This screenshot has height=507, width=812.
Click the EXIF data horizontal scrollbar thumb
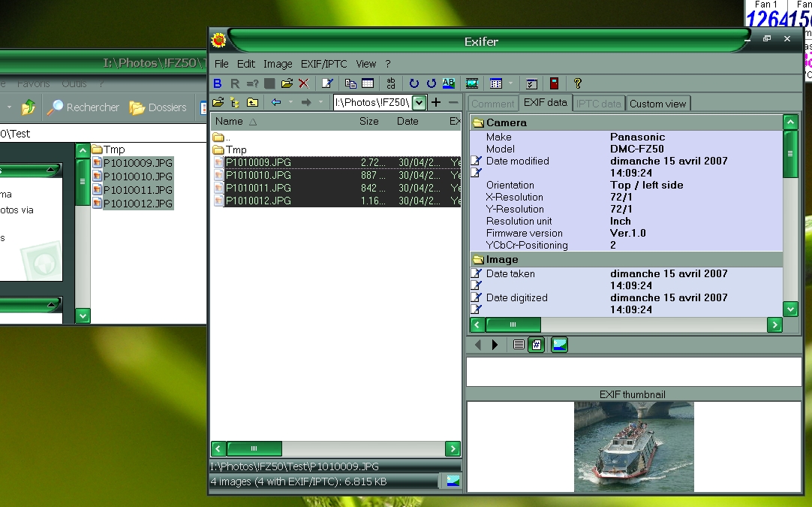pos(513,324)
